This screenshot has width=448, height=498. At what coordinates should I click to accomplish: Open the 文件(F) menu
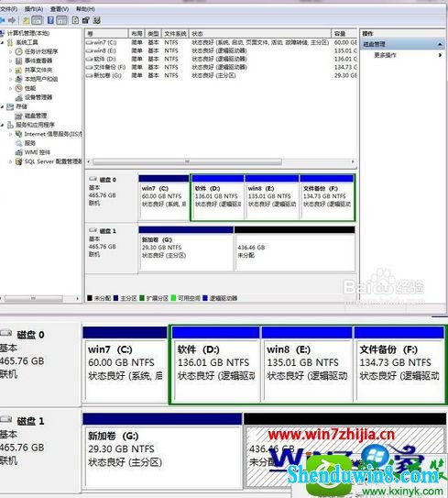click(8, 9)
